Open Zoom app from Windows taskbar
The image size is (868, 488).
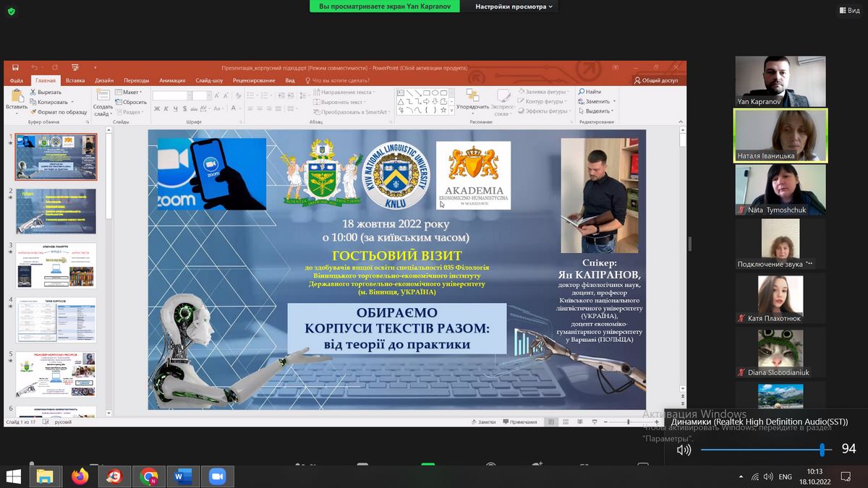217,476
